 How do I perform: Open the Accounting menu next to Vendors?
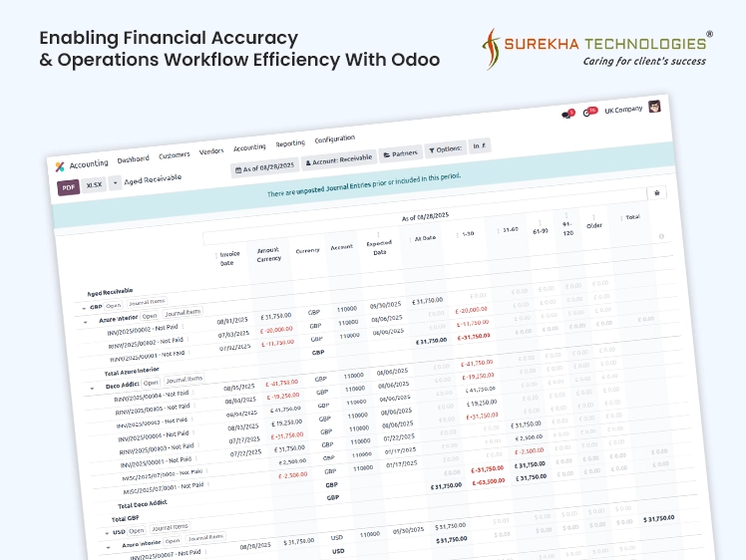(x=249, y=147)
